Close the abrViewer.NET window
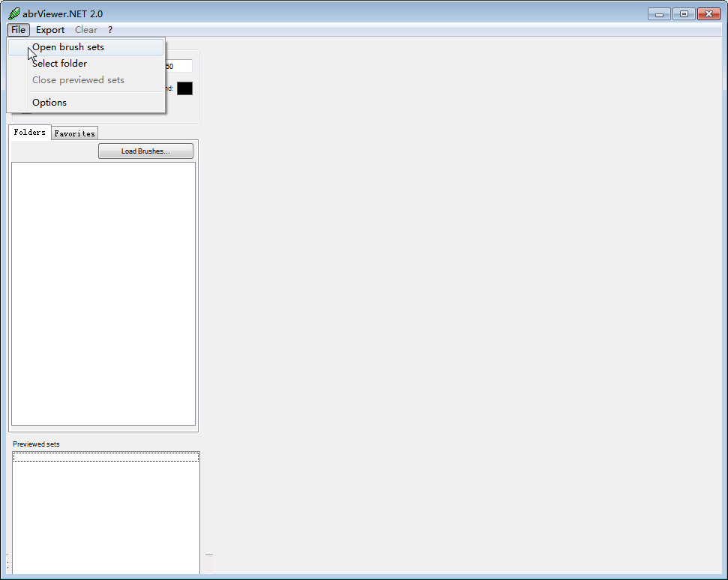 coord(709,14)
